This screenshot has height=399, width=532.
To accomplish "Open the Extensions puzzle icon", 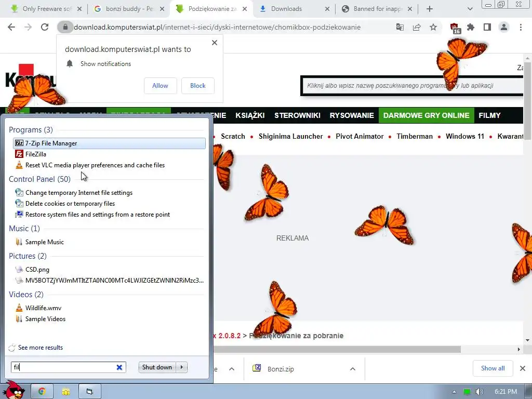I will point(471,27).
